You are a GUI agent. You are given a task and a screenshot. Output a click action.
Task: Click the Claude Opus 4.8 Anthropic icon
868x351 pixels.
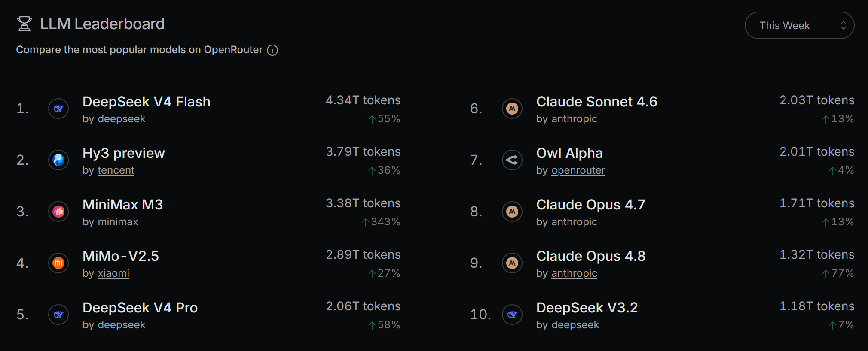point(512,263)
